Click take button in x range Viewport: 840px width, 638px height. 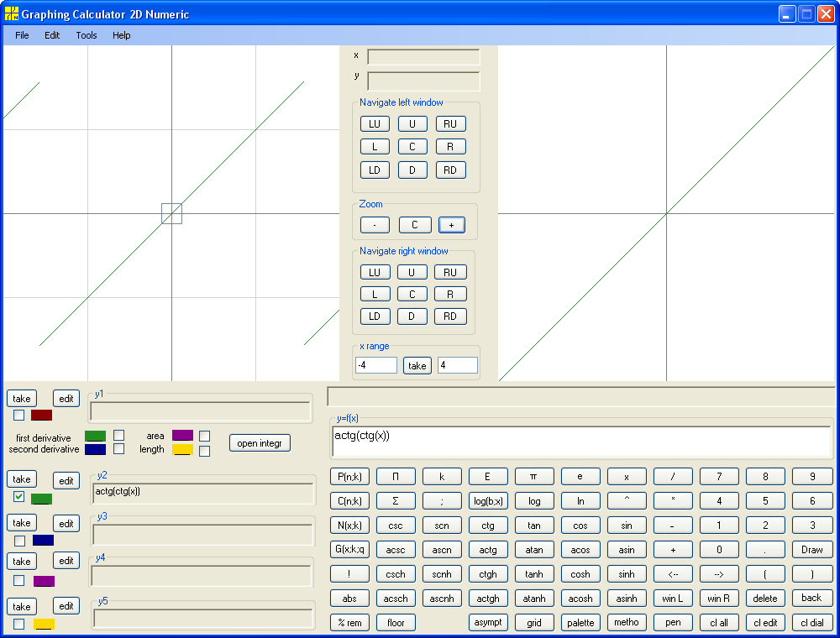pos(417,366)
